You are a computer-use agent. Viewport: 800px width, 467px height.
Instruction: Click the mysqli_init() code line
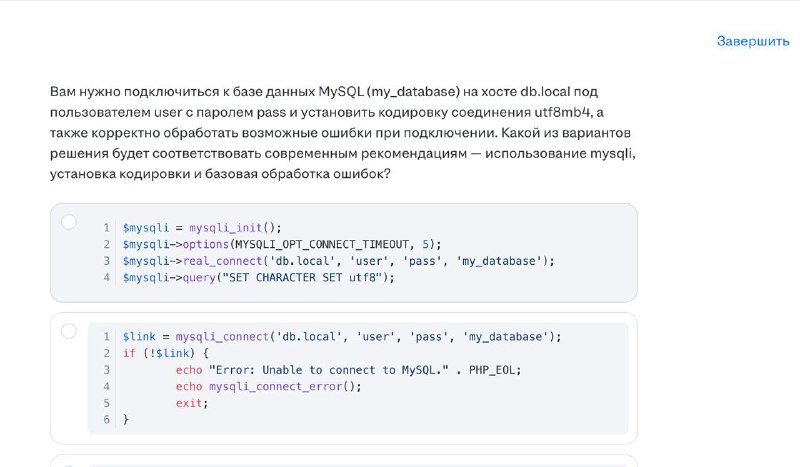tap(202, 228)
